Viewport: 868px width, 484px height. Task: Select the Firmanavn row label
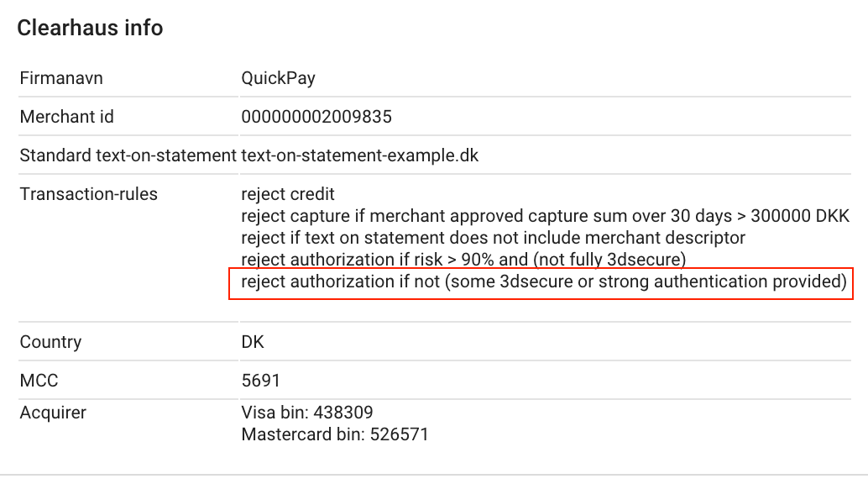pyautogui.click(x=61, y=79)
